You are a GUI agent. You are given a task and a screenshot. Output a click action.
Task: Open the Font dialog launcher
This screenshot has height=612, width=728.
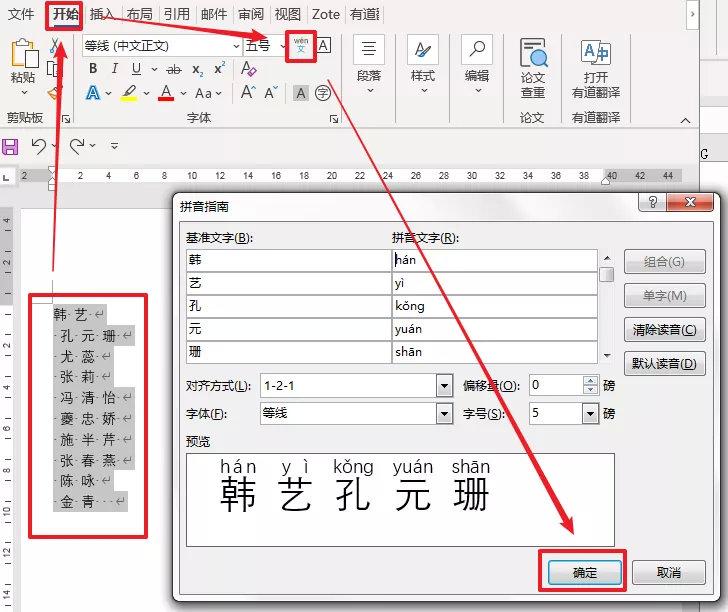333,119
